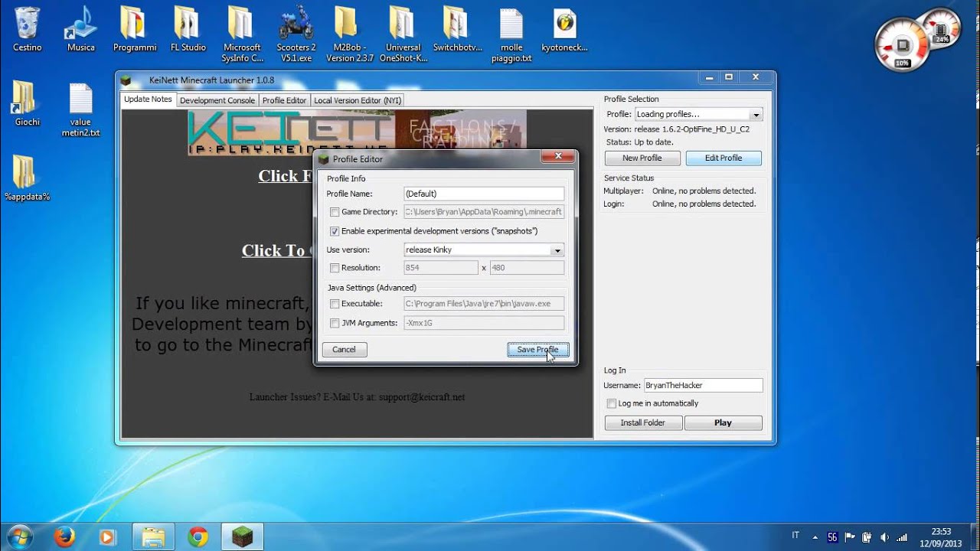Enable the Executable checkbox
The image size is (980, 551).
pos(335,304)
